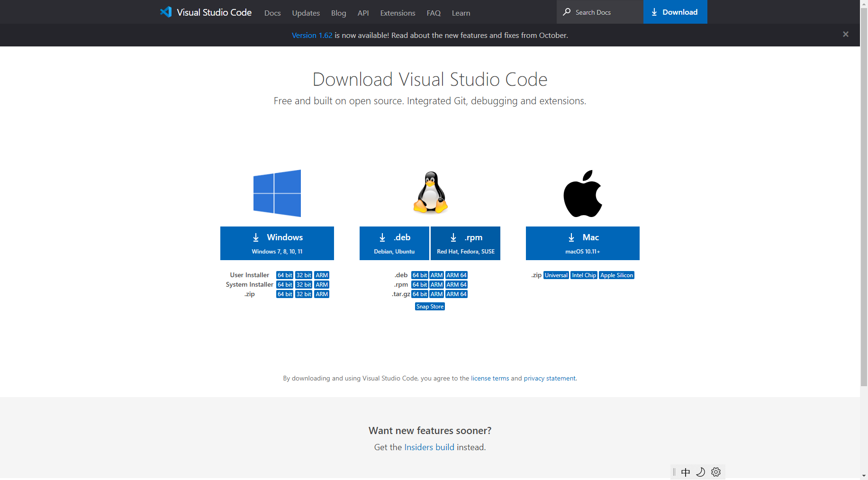
Task: Click the Download Visual Studio Code heading
Action: coord(430,79)
